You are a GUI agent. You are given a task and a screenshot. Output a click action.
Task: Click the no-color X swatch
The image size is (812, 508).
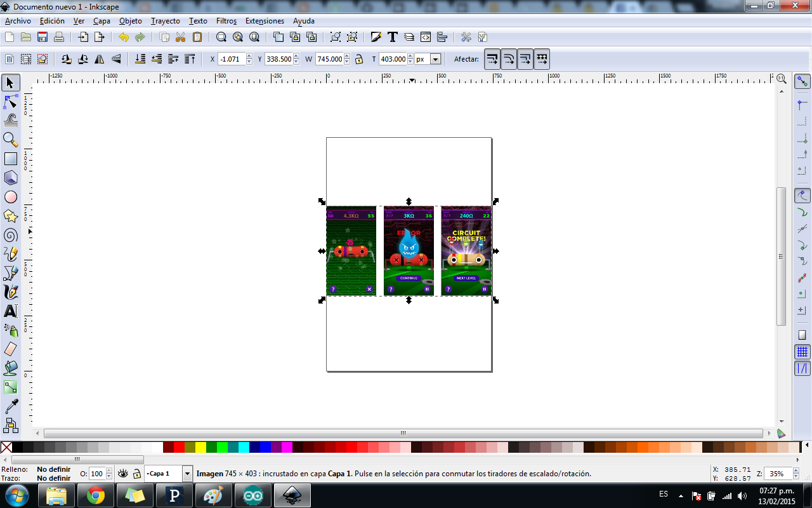[x=6, y=447]
